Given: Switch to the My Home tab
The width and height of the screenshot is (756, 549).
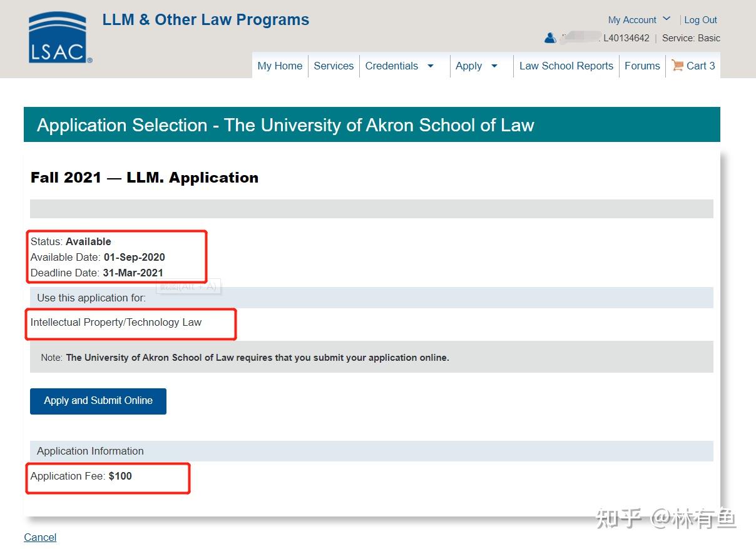Looking at the screenshot, I should (x=280, y=65).
